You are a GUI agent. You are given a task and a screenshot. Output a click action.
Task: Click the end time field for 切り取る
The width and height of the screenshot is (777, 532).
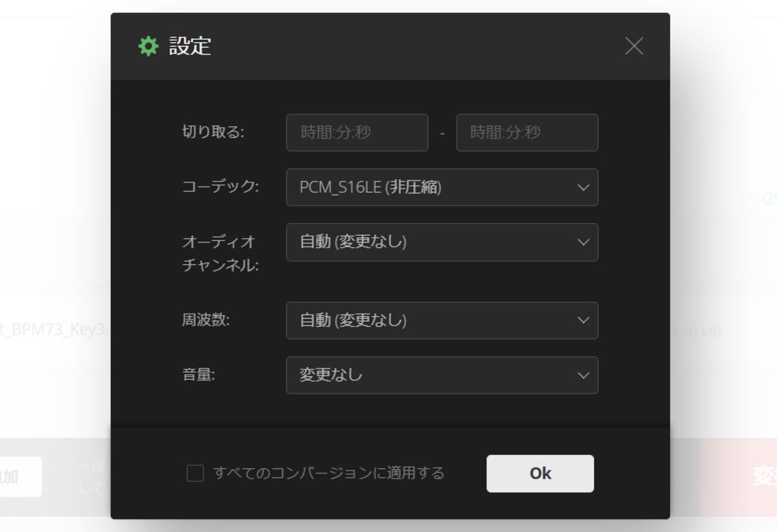pyautogui.click(x=527, y=132)
